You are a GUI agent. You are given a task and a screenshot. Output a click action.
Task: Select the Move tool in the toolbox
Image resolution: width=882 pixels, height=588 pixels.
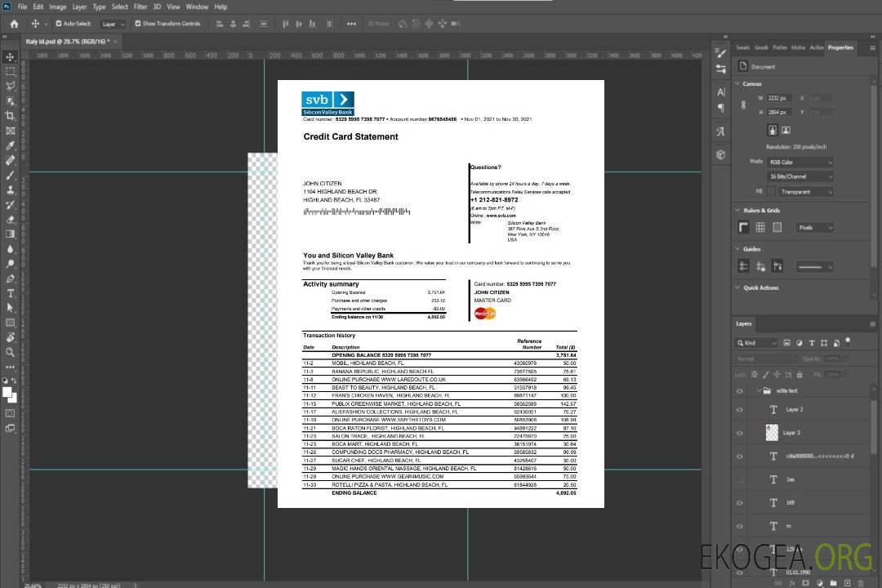(10, 57)
